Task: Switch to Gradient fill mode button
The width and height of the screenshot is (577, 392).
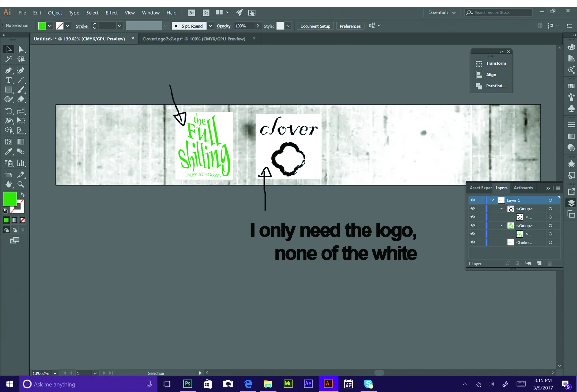Action: [14, 220]
